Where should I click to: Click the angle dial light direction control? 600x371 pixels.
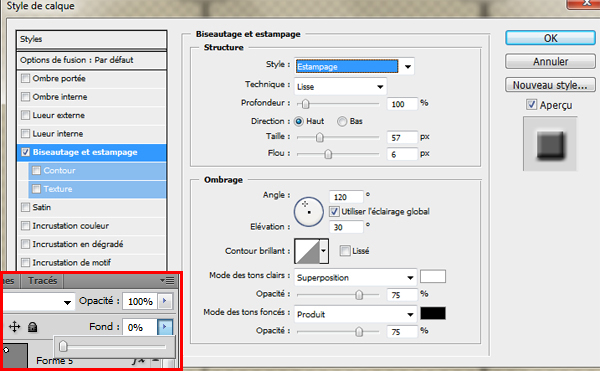(308, 212)
